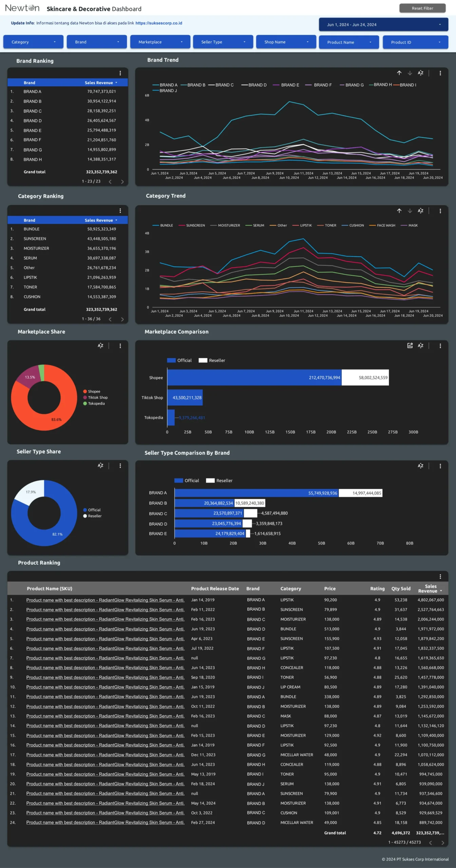Toggle Official legend in Marketplace Comparison
Image resolution: width=456 pixels, height=868 pixels.
click(179, 360)
